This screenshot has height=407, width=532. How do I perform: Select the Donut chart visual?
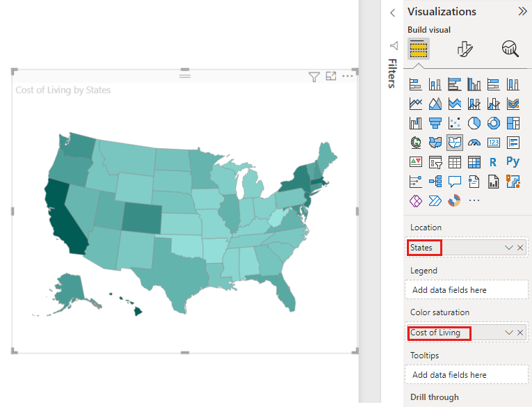(x=494, y=123)
